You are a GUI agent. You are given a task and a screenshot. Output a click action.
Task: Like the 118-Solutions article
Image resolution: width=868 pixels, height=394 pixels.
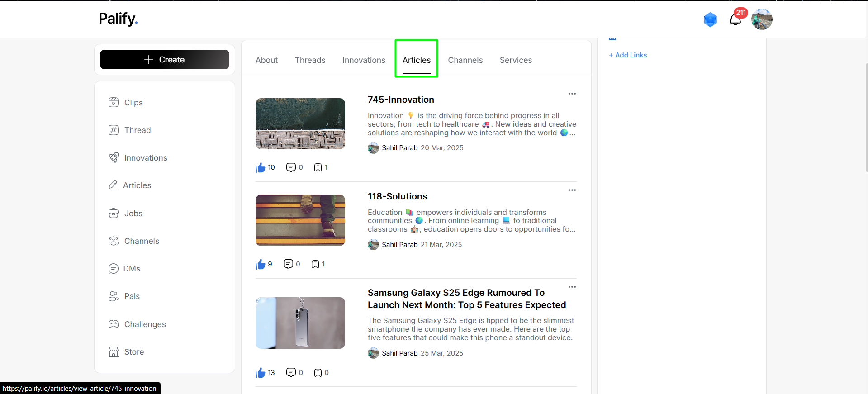click(261, 264)
